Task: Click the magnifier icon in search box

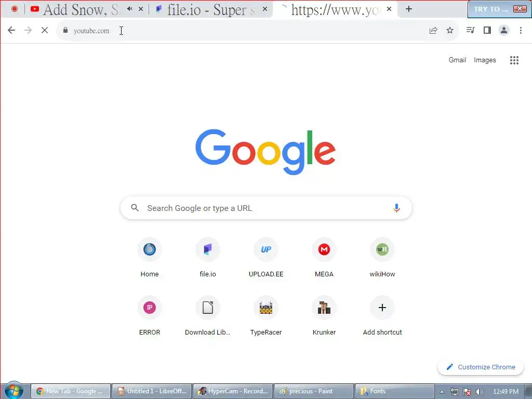Action: click(x=135, y=208)
